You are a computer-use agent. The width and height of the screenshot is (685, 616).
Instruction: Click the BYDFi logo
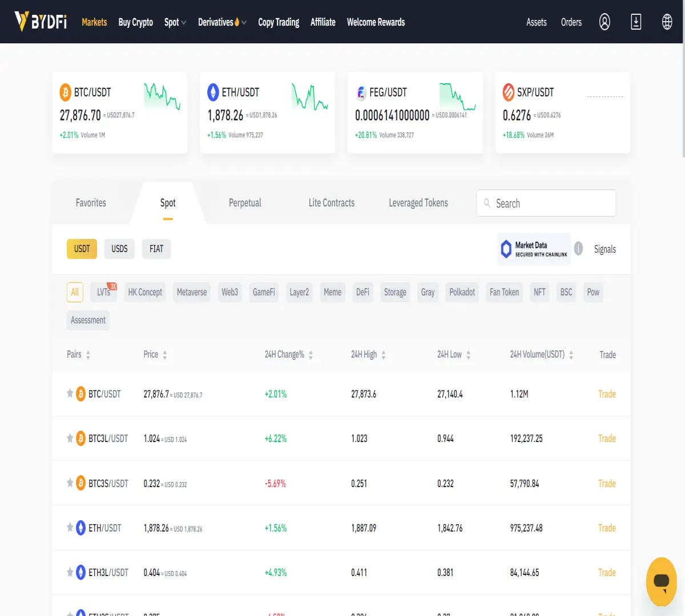click(41, 22)
